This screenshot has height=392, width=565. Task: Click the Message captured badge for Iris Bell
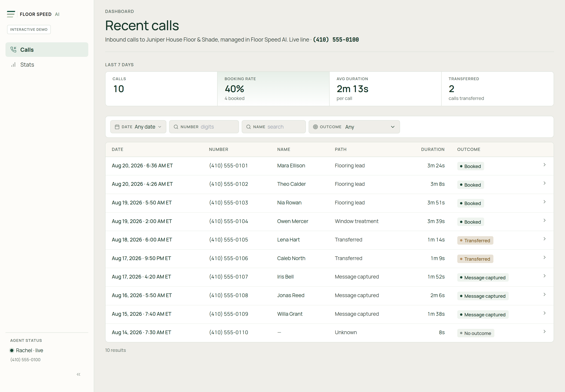483,278
